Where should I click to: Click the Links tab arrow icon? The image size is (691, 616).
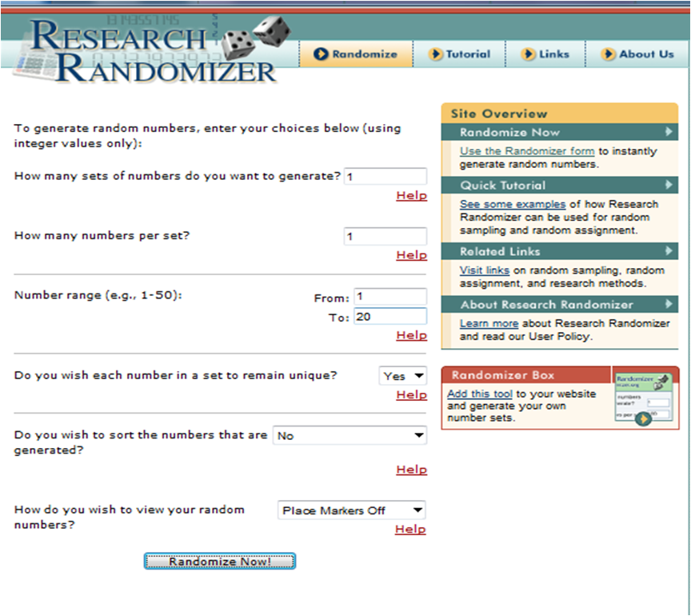coord(528,54)
